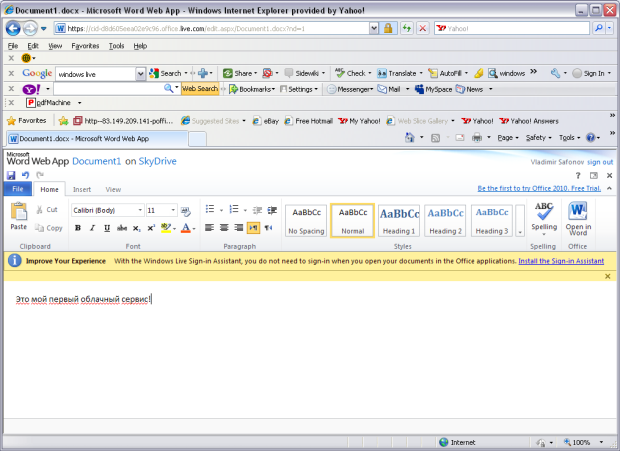Open the Safety dropdown in the command bar
Image resolution: width=620 pixels, height=451 pixels.
pos(538,138)
